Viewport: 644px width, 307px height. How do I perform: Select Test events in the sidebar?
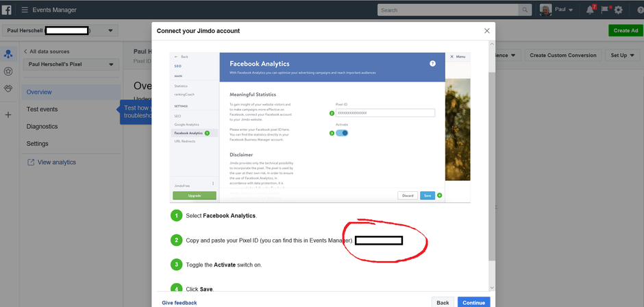42,110
